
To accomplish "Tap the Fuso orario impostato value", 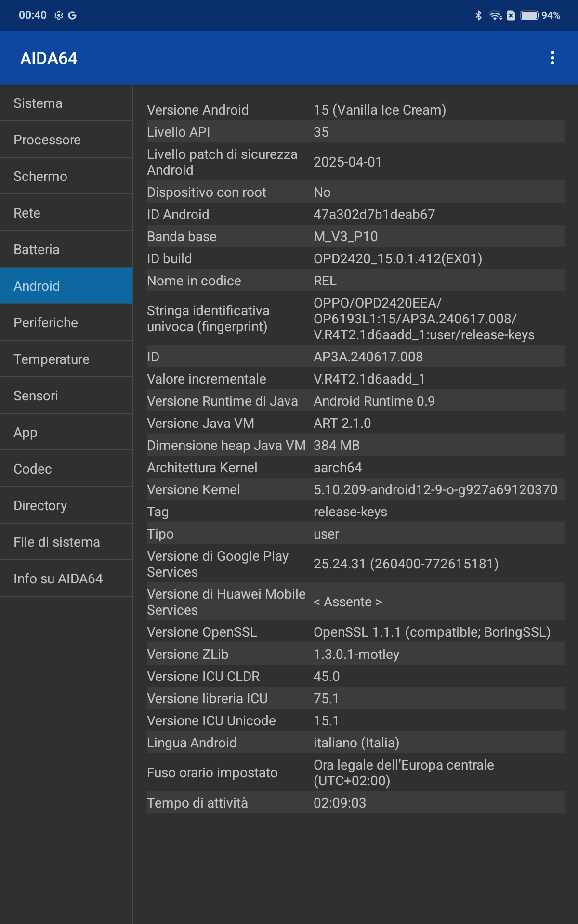I will point(404,772).
